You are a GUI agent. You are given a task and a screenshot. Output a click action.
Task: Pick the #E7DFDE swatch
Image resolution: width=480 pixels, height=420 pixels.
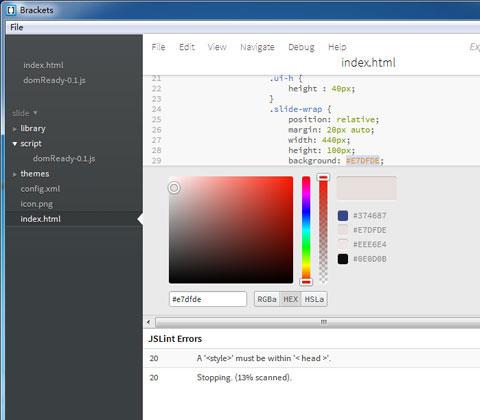[x=343, y=230]
